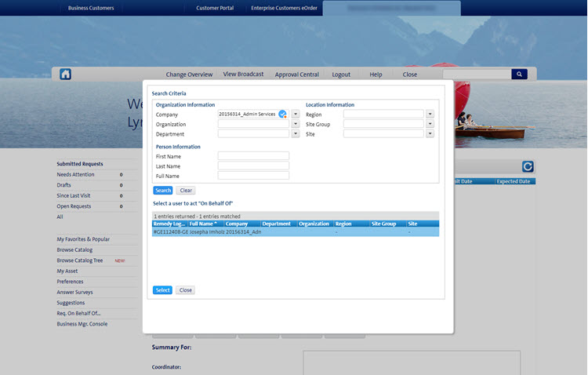This screenshot has width=588, height=375.
Task: Open the Organization dropdown list
Action: (296, 124)
